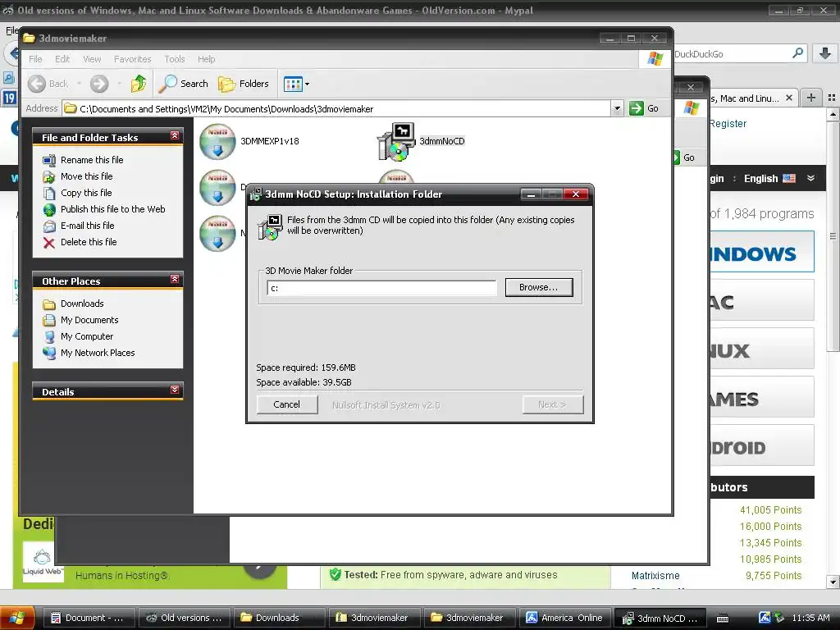Click E-mail this file task
This screenshot has height=630, width=840.
[87, 226]
